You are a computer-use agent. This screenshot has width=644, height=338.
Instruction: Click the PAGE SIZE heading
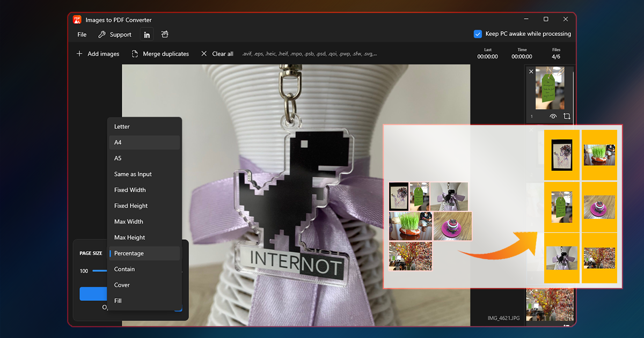(x=91, y=253)
